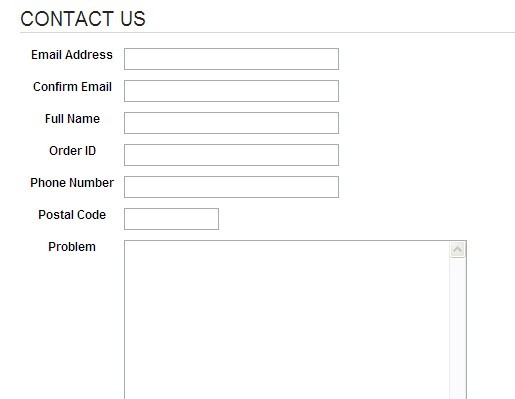The height and width of the screenshot is (399, 515).
Task: Click the Postal Code label
Action: (x=72, y=215)
